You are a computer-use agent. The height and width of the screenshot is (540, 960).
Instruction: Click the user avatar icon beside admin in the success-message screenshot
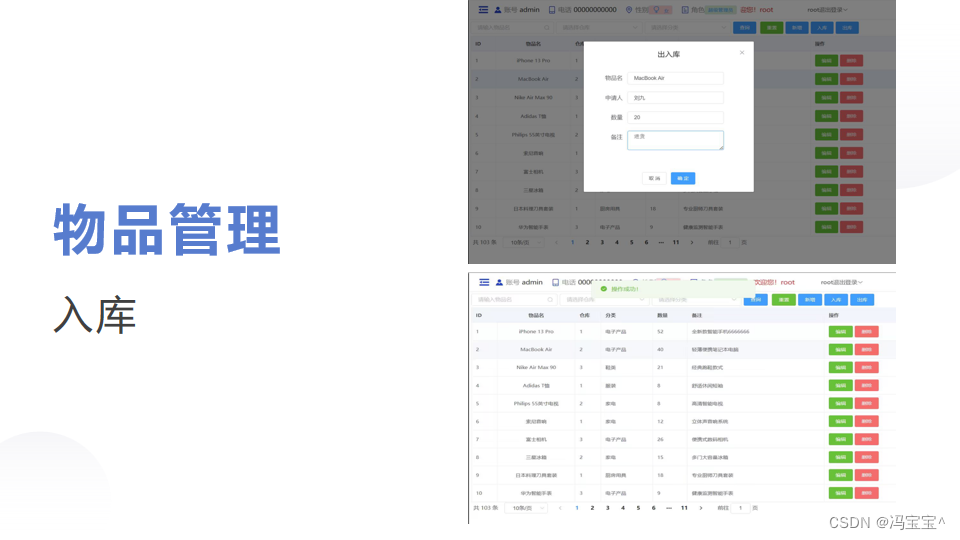[x=499, y=282]
